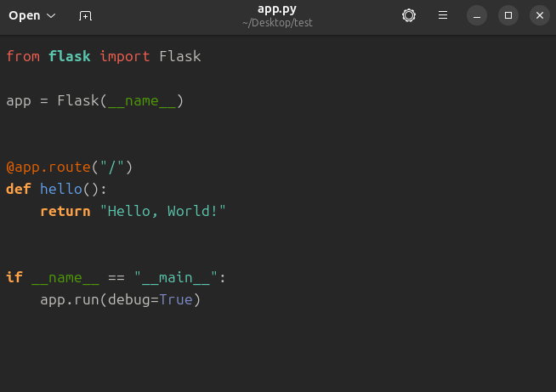
Task: Close the app.py editor window
Action: (539, 15)
